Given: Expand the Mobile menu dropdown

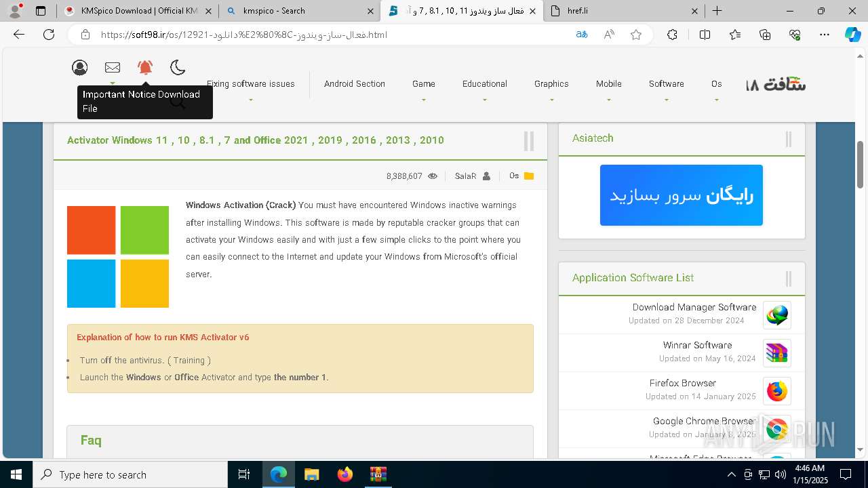Looking at the screenshot, I should coord(609,100).
